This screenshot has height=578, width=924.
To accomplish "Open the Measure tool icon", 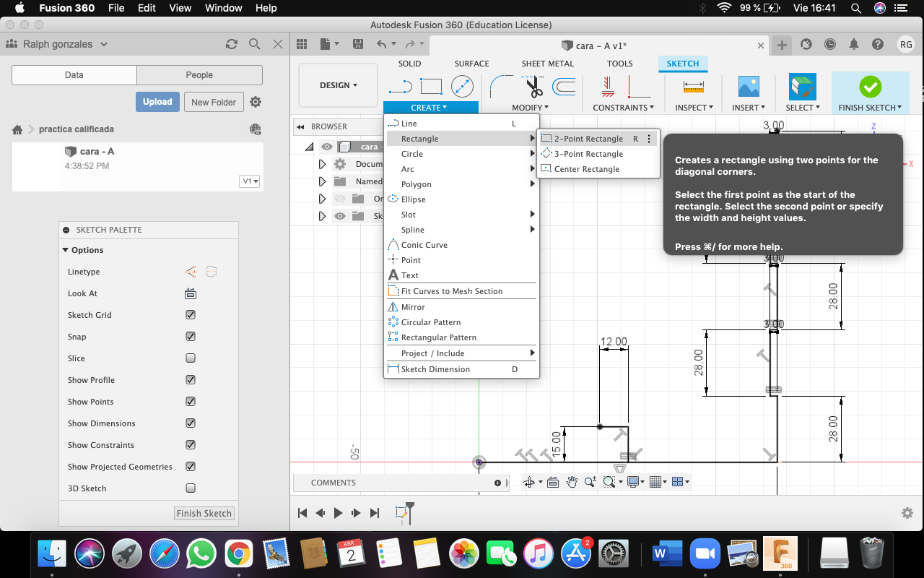I will (694, 87).
